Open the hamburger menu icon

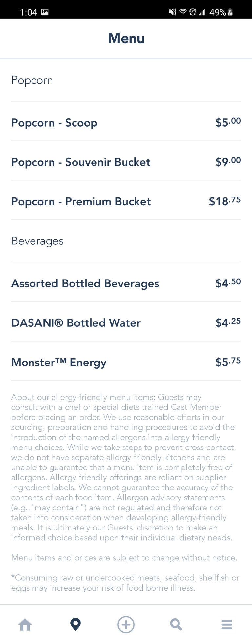pyautogui.click(x=227, y=624)
